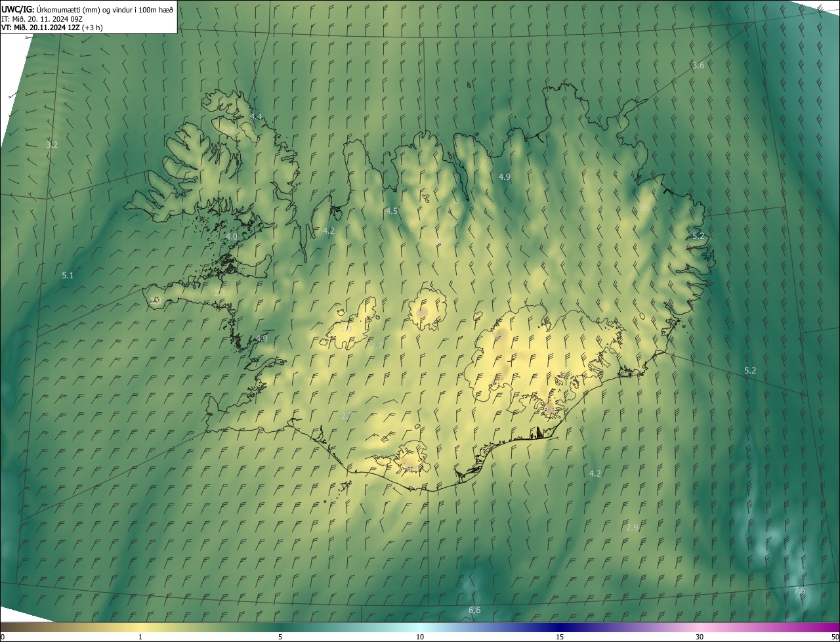Click the 0 tick on the color scale
Image resolution: width=840 pixels, height=642 pixels.
3,637
